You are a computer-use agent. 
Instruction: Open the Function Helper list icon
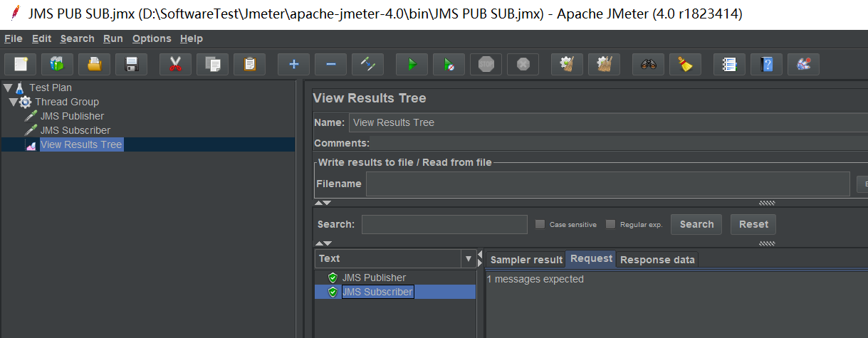tap(729, 64)
